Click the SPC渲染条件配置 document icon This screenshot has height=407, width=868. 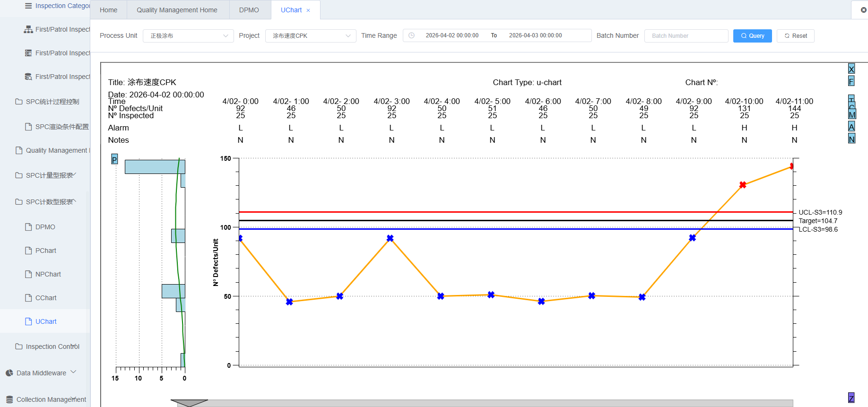28,127
